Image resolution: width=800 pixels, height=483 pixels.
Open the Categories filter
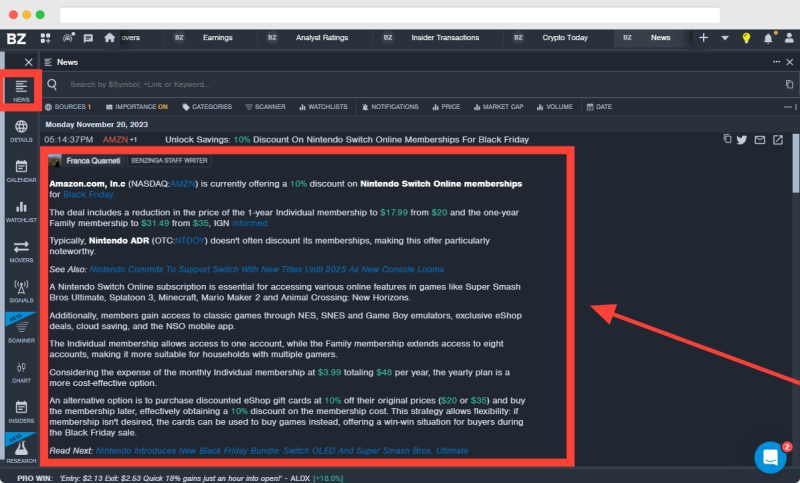tap(207, 107)
